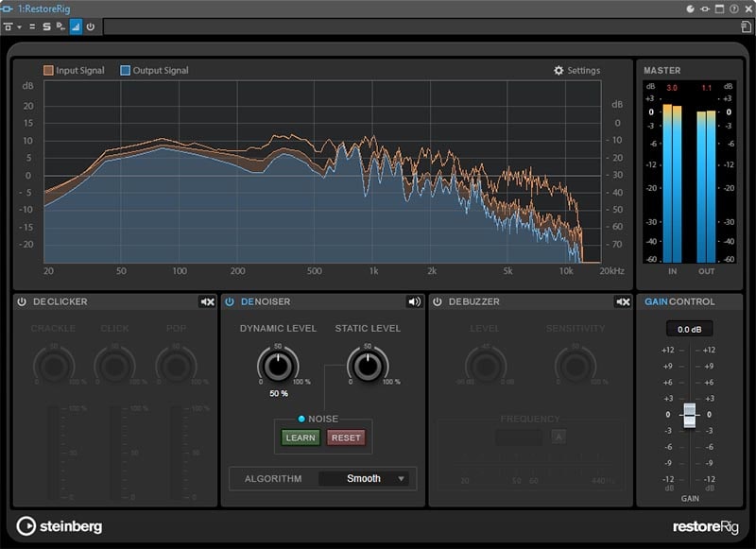
Task: Click the Static Level knob in DeNoiser
Action: pyautogui.click(x=368, y=367)
